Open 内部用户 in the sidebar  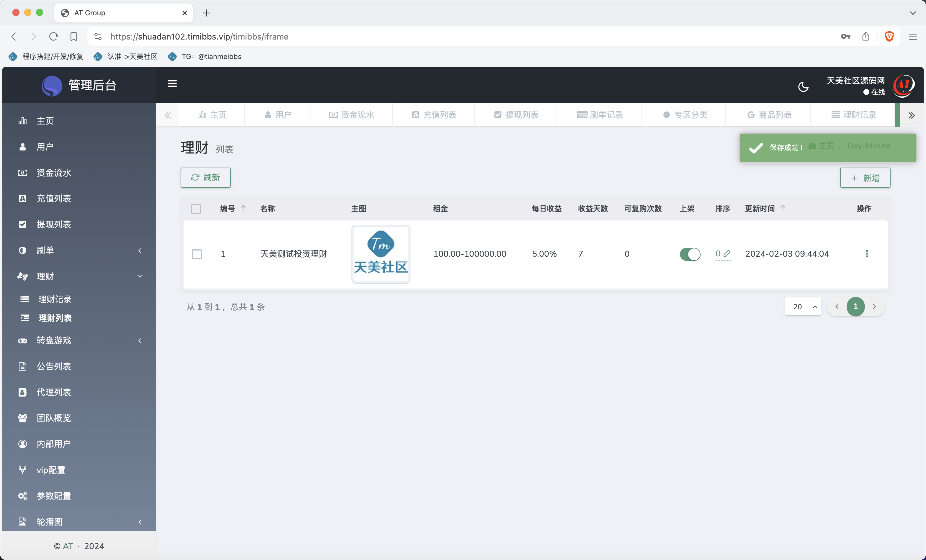pyautogui.click(x=79, y=444)
